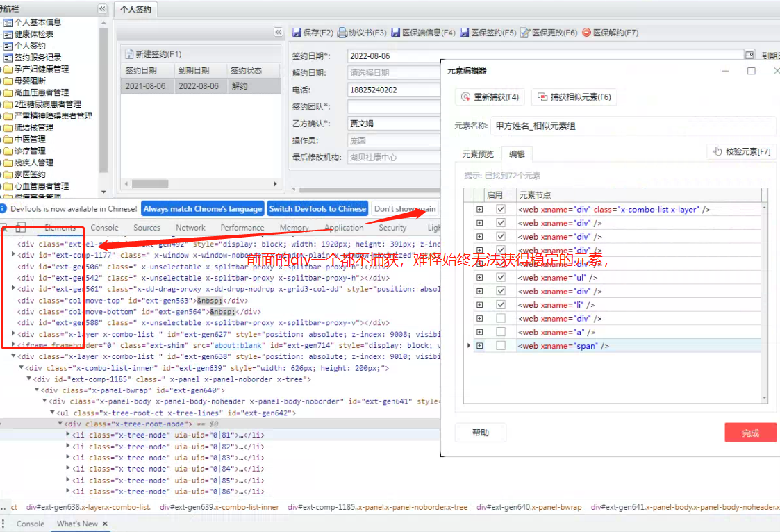Collapse the x-tree-root-node div in DevTools
780x532 pixels.
60,424
